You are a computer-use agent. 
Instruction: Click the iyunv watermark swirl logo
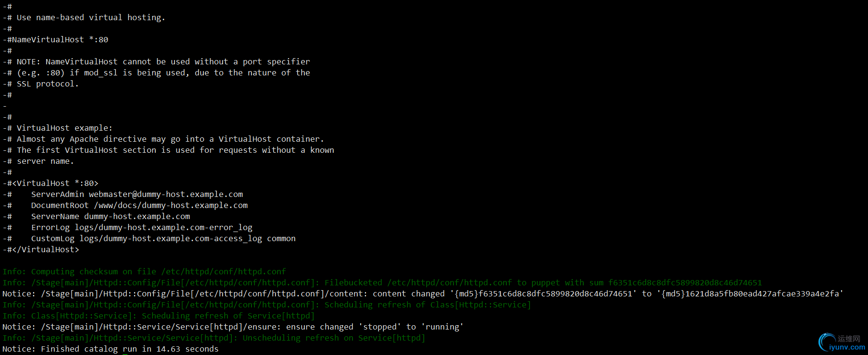[827, 343]
